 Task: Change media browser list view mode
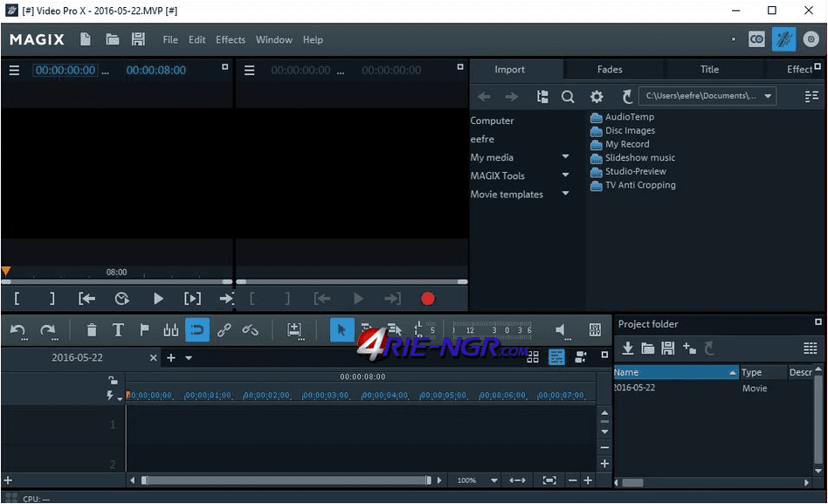[x=811, y=96]
